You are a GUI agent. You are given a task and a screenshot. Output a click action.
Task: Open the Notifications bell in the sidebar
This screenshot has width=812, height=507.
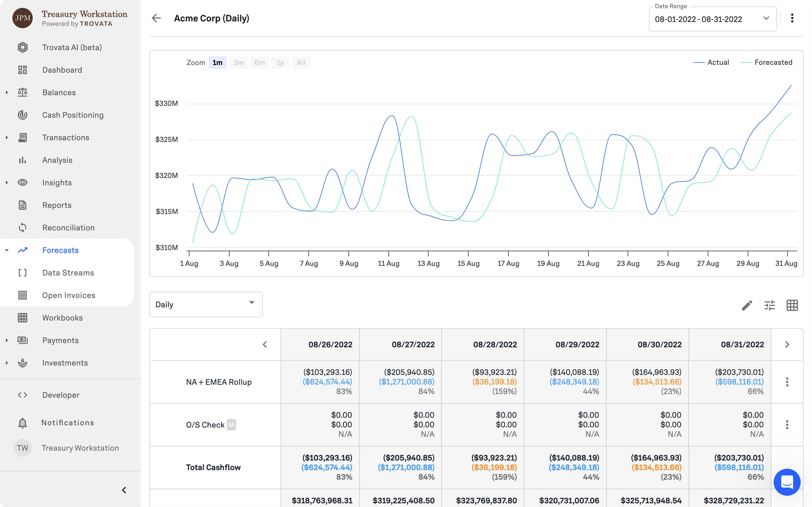tap(23, 423)
